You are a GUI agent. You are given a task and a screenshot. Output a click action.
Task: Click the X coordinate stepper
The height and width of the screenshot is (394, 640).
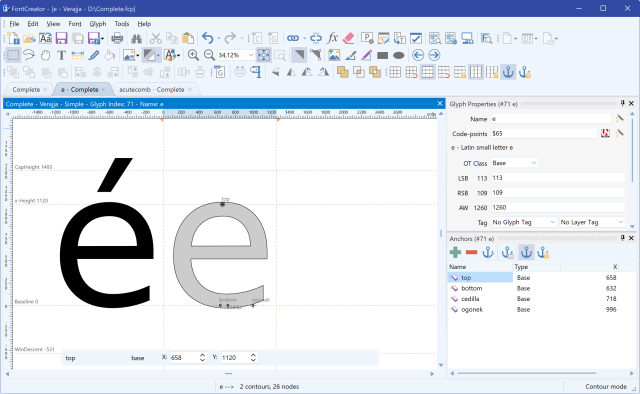pos(202,358)
